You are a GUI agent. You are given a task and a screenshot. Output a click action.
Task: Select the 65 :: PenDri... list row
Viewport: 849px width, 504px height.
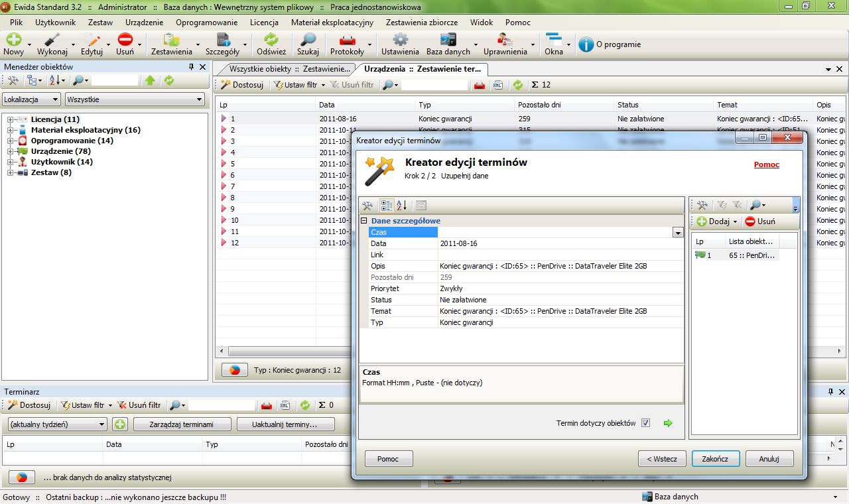pyautogui.click(x=736, y=255)
